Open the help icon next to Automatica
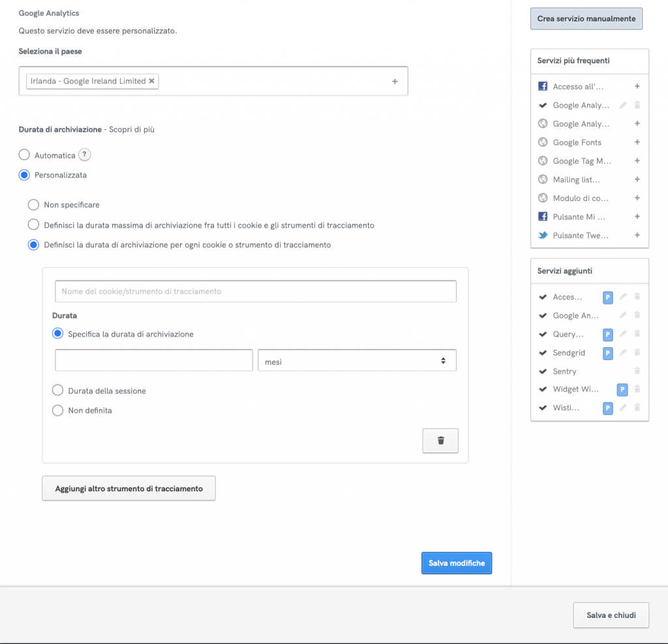 (x=84, y=155)
